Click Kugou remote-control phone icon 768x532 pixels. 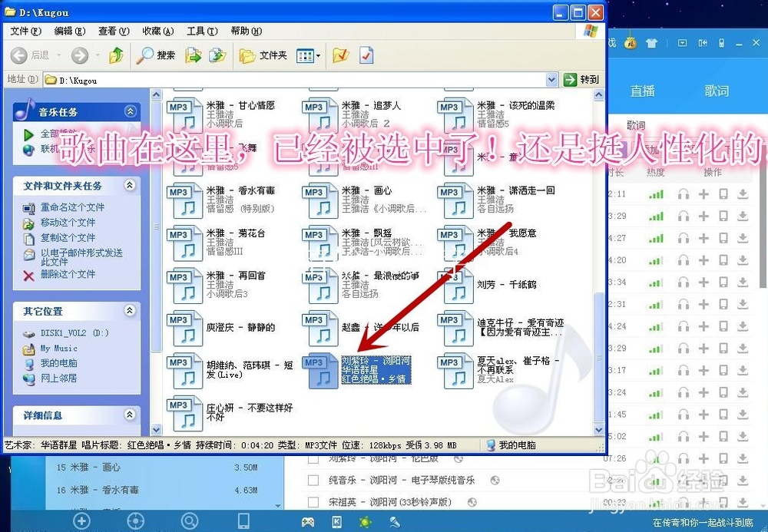click(721, 43)
